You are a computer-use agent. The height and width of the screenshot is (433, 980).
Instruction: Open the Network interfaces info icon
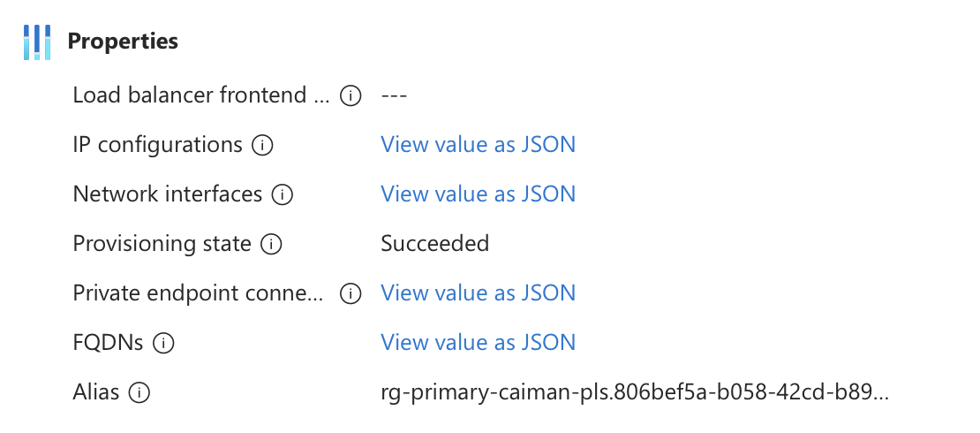[x=283, y=194]
